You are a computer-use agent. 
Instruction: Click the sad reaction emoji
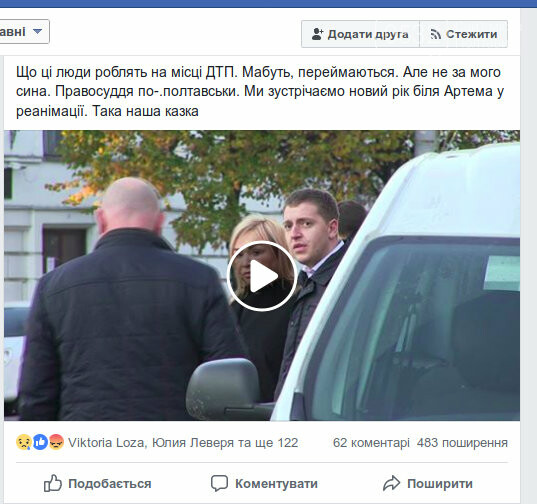click(24, 442)
